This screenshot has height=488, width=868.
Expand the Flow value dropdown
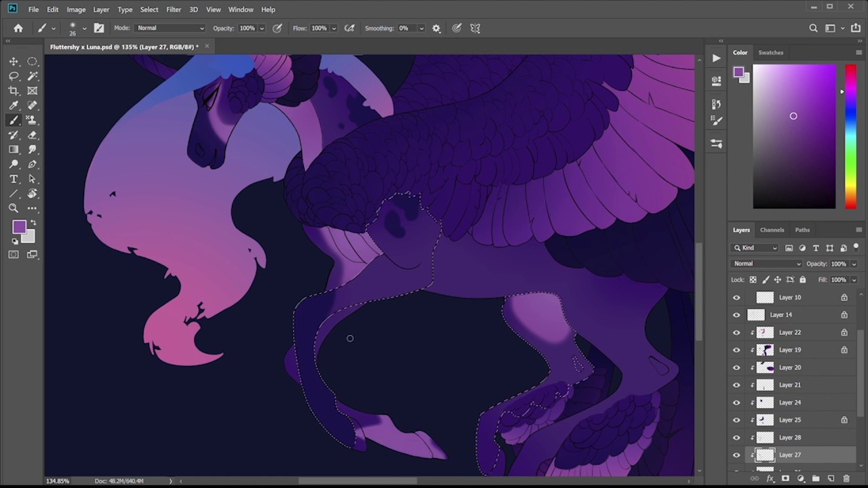coord(334,28)
